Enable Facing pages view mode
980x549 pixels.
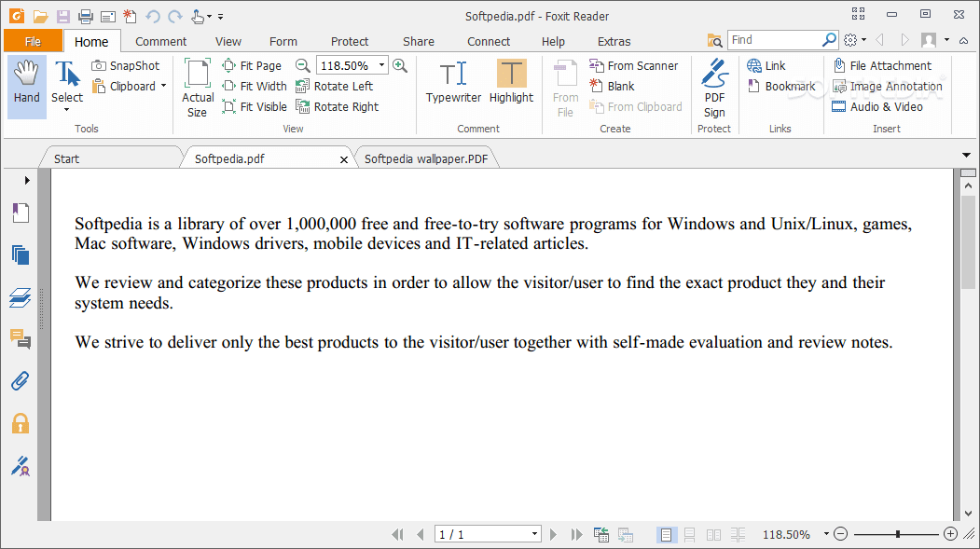click(x=713, y=535)
